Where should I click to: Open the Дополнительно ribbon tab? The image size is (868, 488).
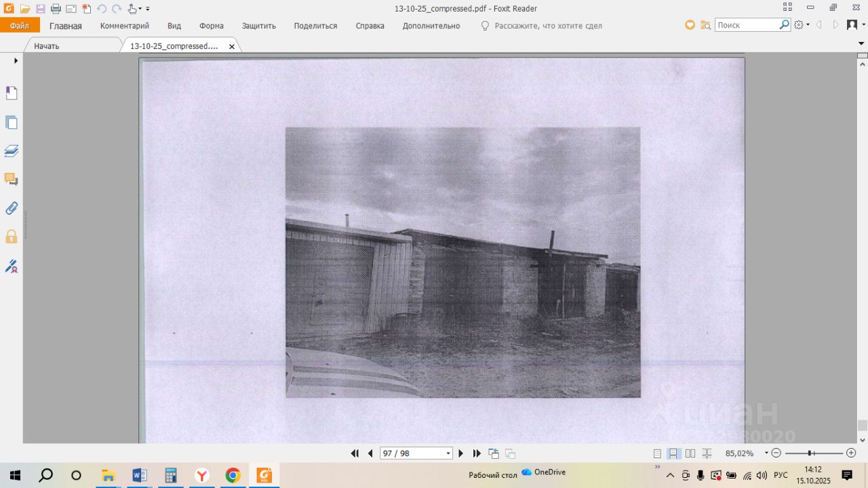[x=431, y=26]
